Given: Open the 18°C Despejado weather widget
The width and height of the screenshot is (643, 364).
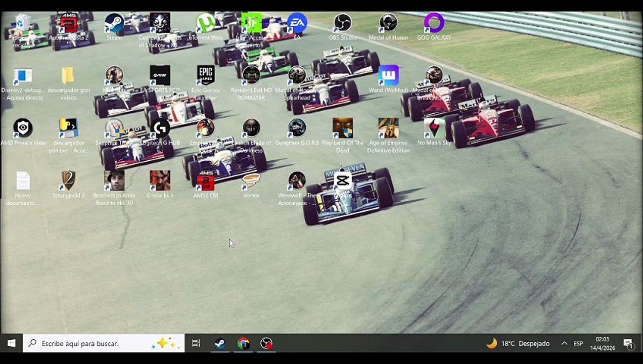Looking at the screenshot, I should [x=518, y=343].
